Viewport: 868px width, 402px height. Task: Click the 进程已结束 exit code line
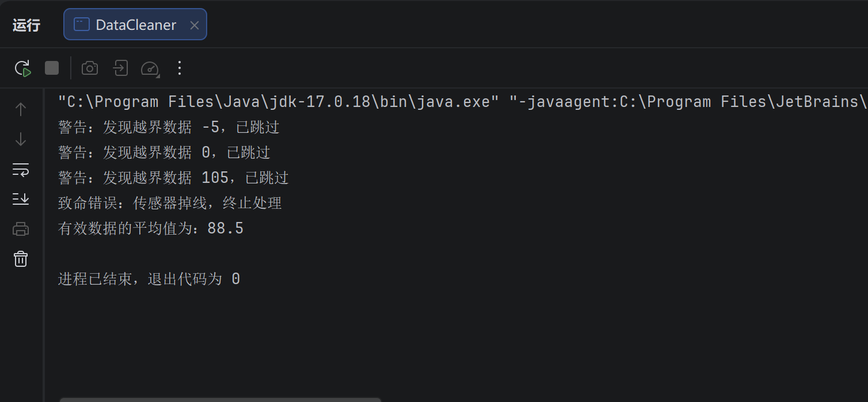coord(149,280)
